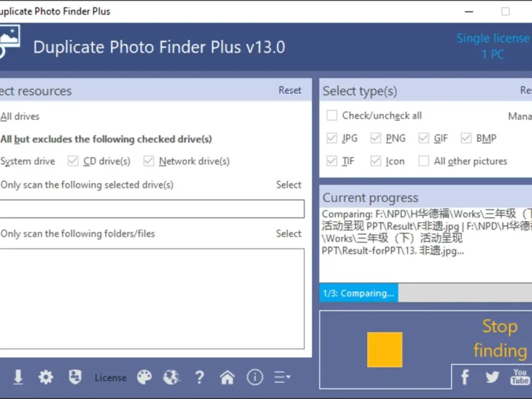
Task: Click the globe language icon
Action: (172, 377)
